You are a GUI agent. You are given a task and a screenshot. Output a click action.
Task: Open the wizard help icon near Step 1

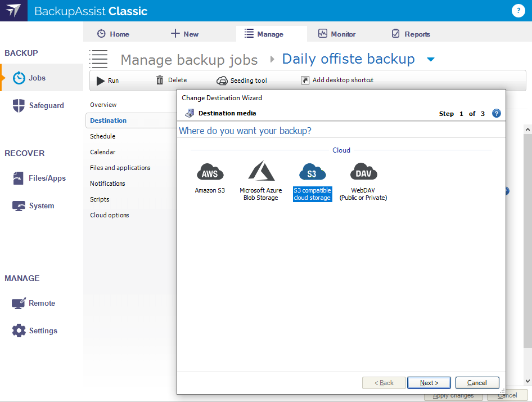(497, 113)
